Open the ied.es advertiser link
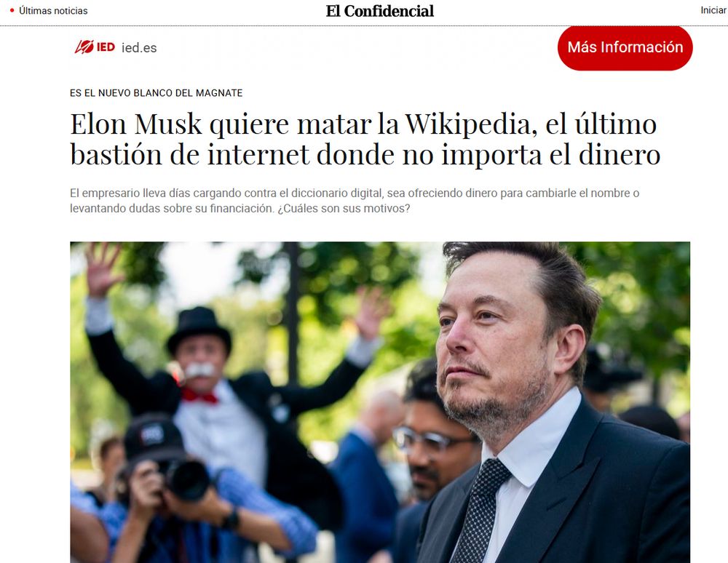728x563 pixels. click(x=139, y=48)
